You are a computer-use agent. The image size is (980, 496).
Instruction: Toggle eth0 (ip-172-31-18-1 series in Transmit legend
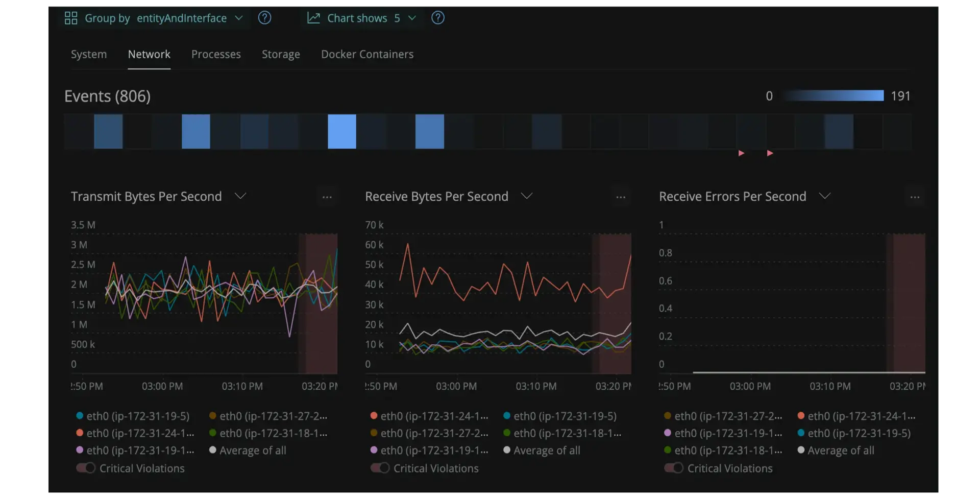[268, 433]
